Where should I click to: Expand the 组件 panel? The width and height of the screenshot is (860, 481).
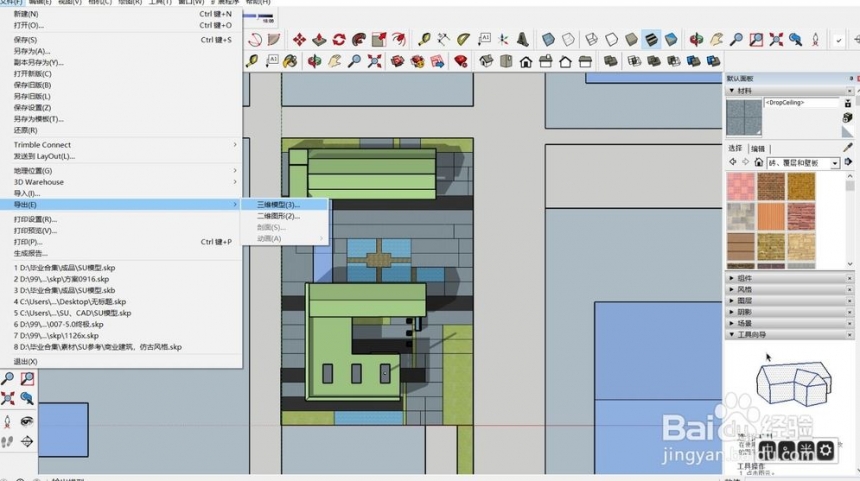click(732, 278)
